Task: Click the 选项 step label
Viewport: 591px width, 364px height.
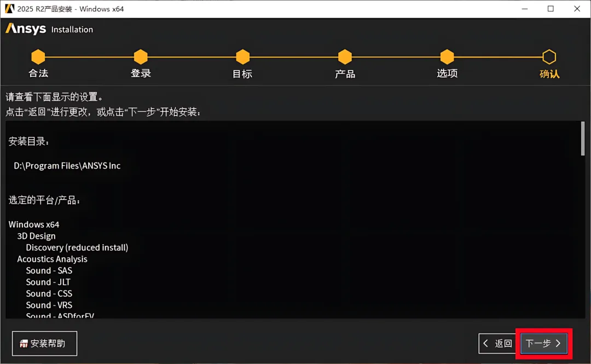Action: pyautogui.click(x=447, y=73)
